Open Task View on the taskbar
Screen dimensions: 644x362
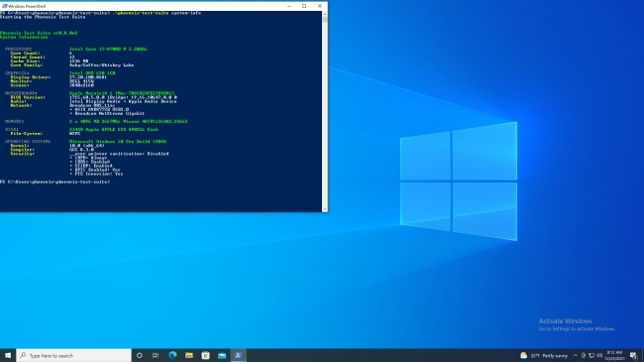pos(156,355)
